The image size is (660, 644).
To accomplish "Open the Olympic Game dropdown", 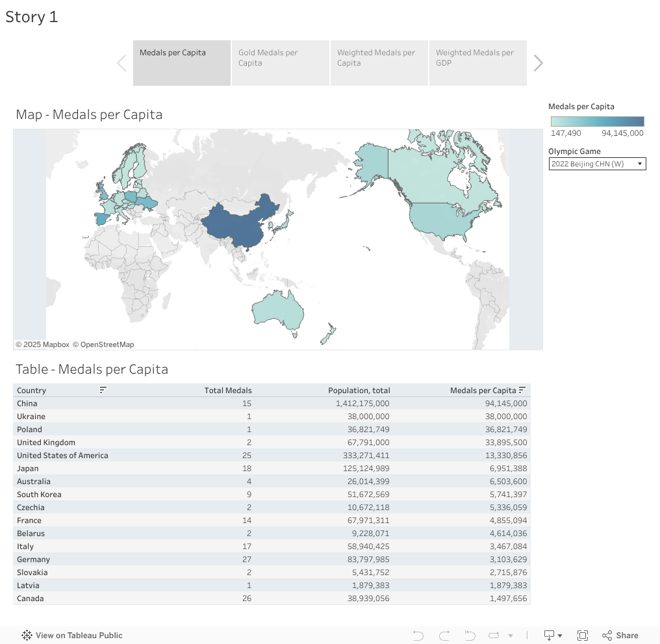I will tap(597, 164).
